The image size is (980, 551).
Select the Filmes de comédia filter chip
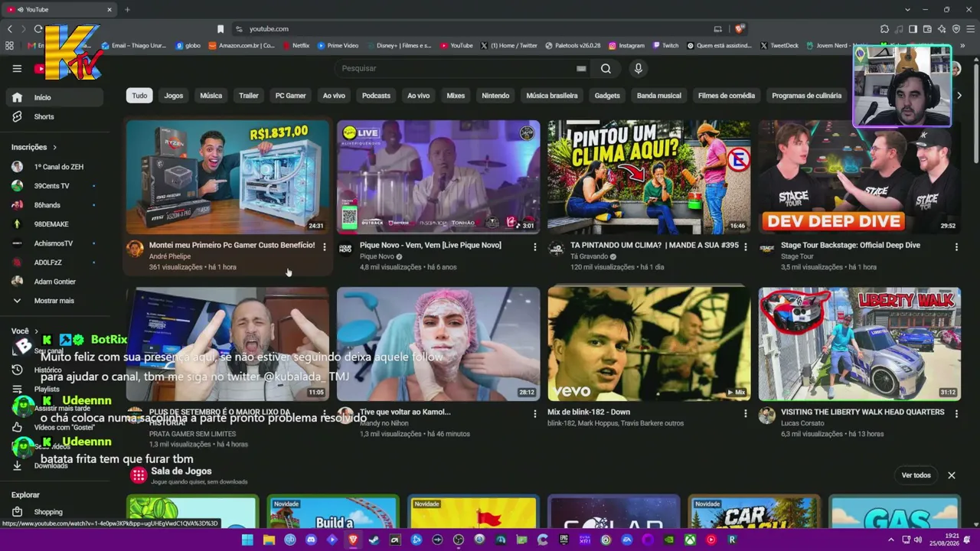(x=727, y=96)
